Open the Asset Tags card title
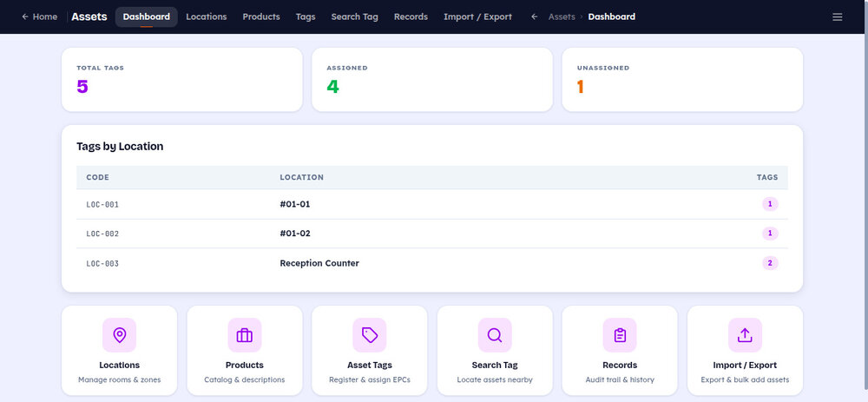This screenshot has width=868, height=402. click(x=369, y=366)
